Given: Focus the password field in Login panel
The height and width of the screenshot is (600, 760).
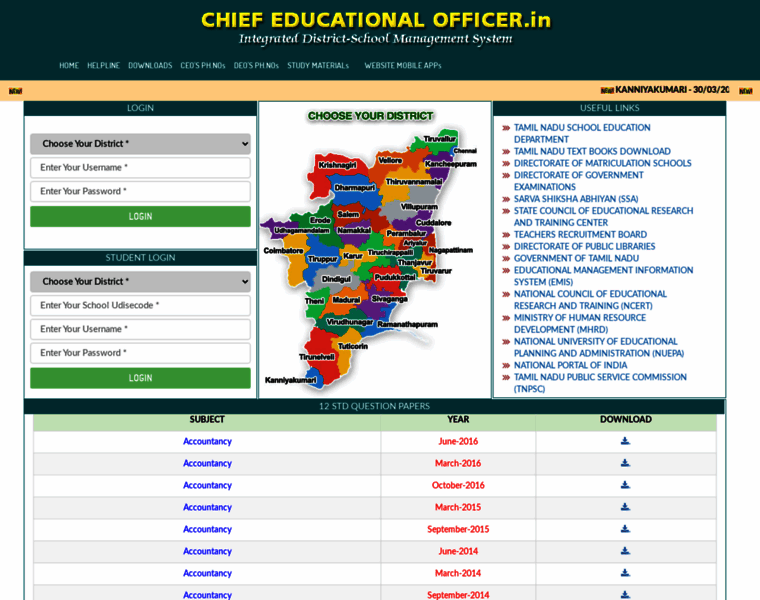Looking at the screenshot, I should (x=140, y=191).
